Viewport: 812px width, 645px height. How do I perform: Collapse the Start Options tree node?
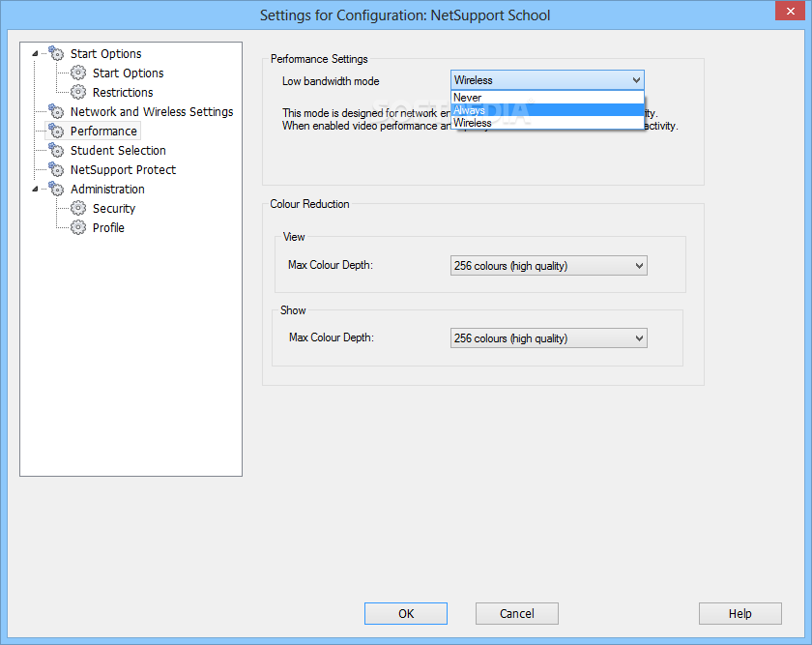pos(35,53)
